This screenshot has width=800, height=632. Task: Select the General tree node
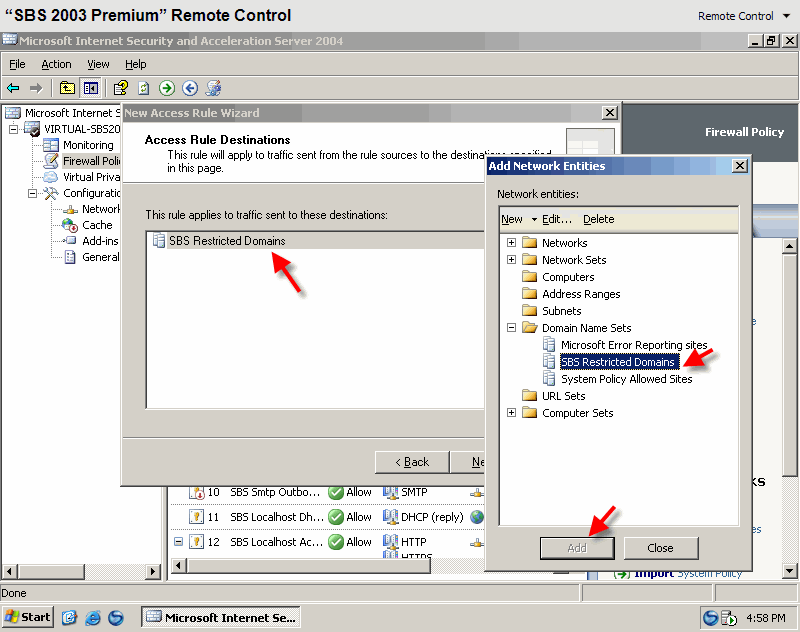[x=101, y=257]
